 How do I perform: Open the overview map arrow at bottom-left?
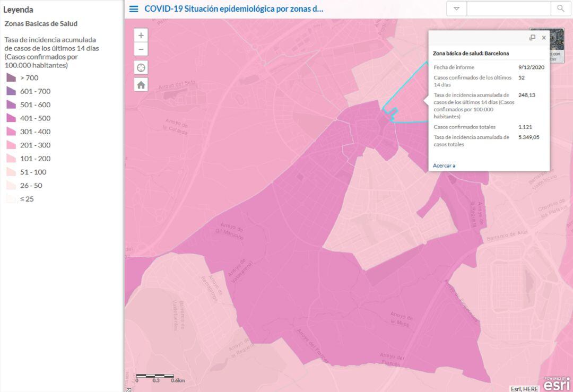[128, 389]
